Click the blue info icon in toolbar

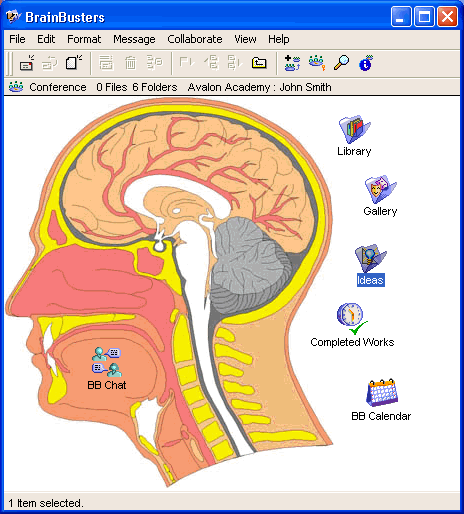(x=366, y=63)
